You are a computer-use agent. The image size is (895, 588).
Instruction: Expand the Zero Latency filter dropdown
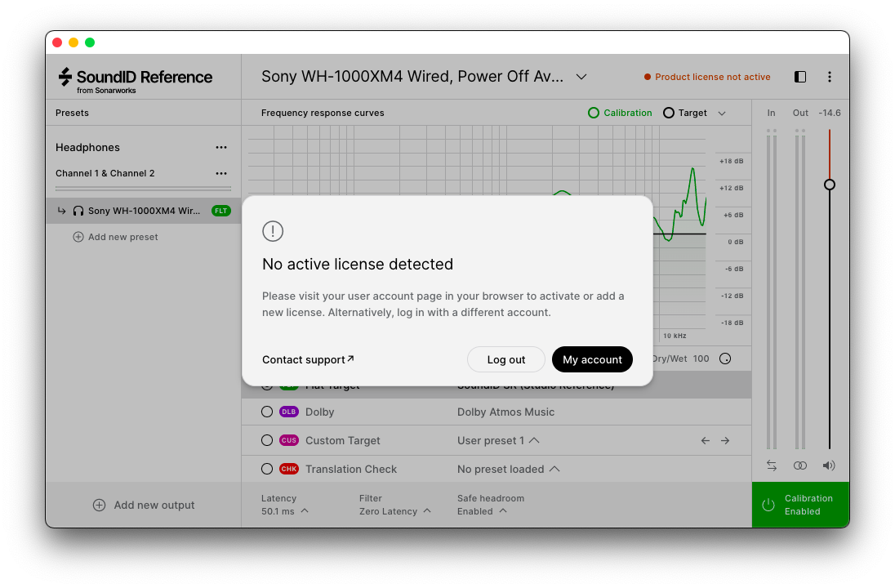click(x=395, y=511)
